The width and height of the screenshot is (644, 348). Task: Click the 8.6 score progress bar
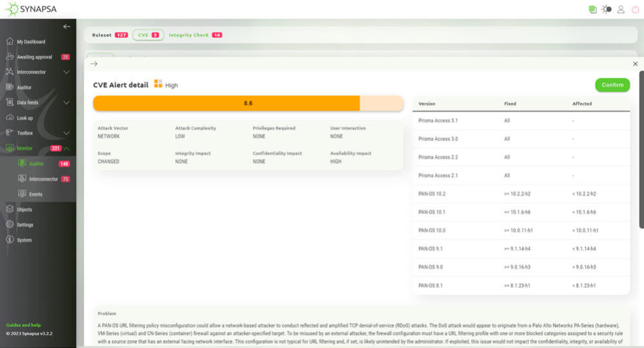click(x=248, y=104)
